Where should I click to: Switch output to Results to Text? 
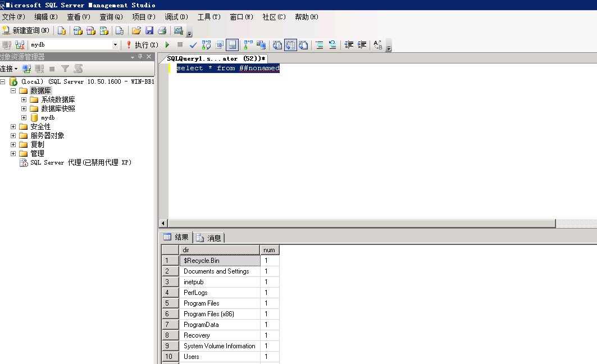click(277, 45)
